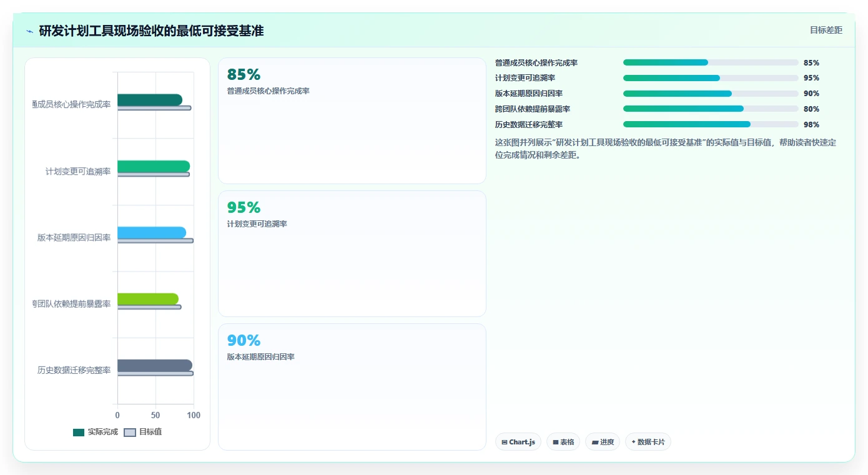Image resolution: width=868 pixels, height=475 pixels.
Task: Click the x-axis tick label 100
Action: (194, 415)
